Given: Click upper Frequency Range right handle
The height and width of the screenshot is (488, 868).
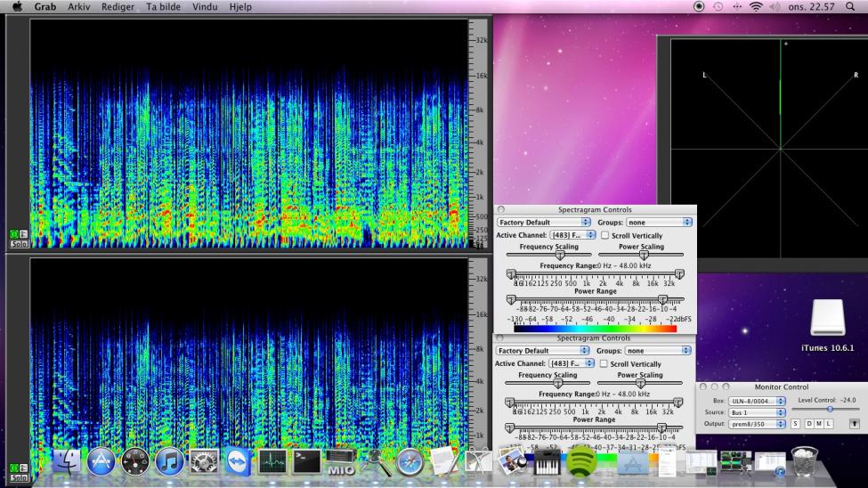Looking at the screenshot, I should click(x=679, y=274).
